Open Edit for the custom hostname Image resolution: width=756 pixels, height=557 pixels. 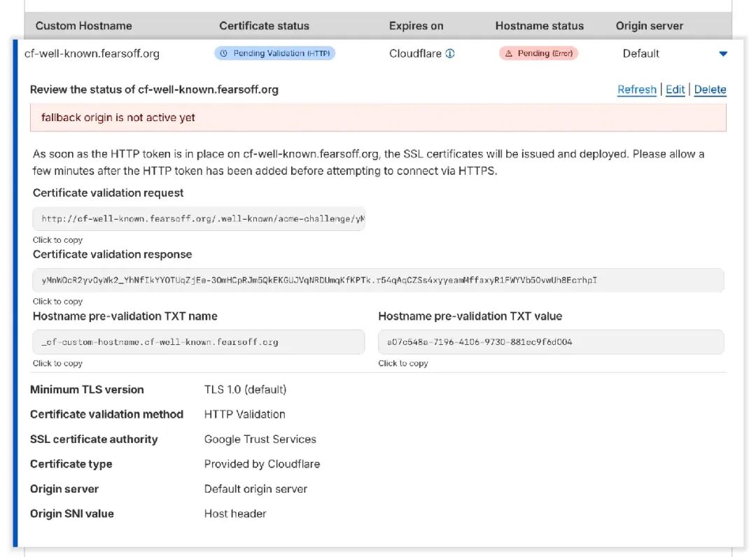[x=675, y=90]
